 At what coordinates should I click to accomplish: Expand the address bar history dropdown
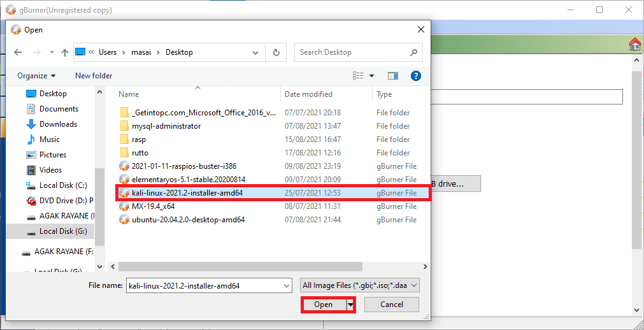coord(255,53)
